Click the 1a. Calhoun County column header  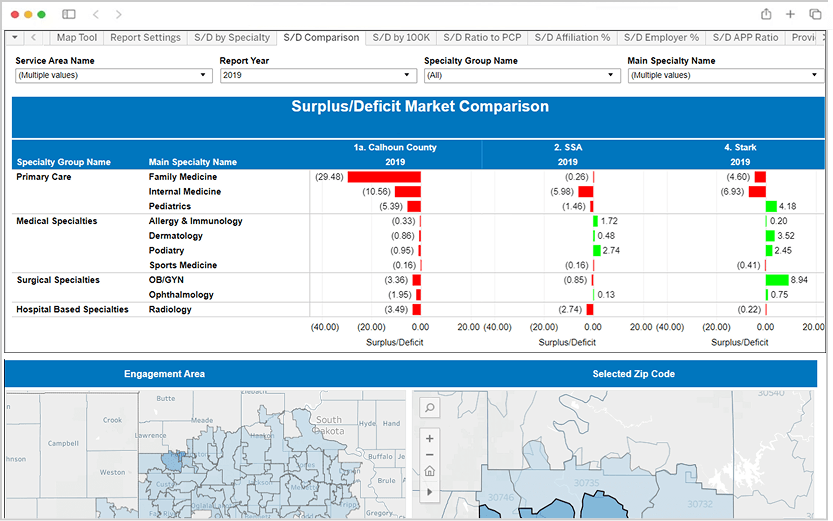(395, 148)
